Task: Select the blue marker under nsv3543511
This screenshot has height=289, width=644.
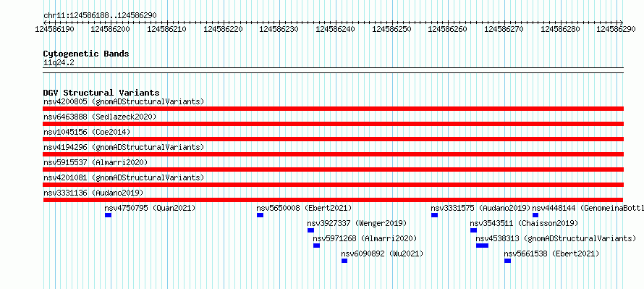Action: (x=473, y=230)
